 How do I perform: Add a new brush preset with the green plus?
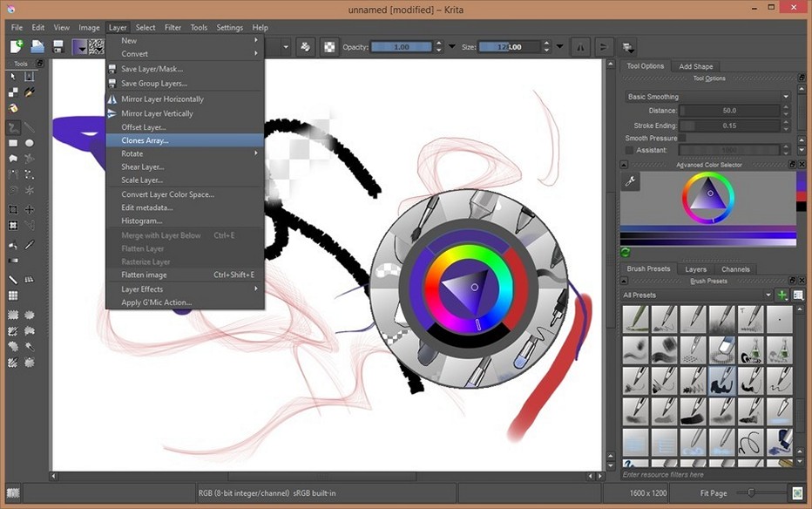pos(782,295)
